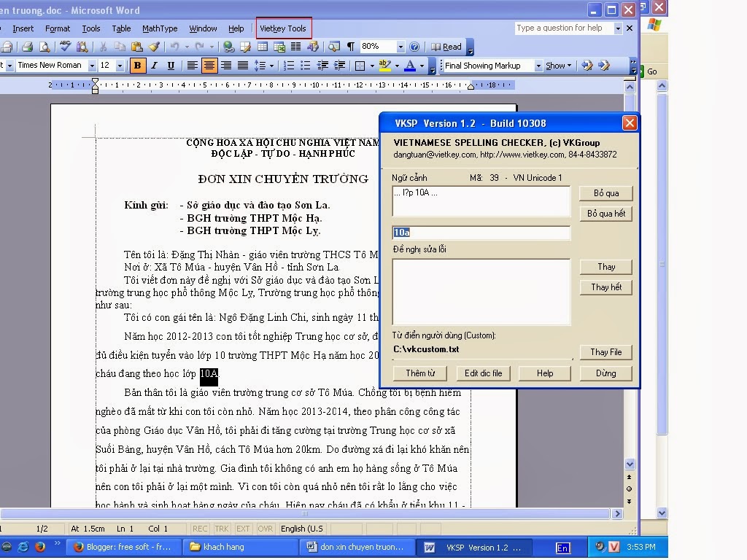Click the Undo arrow icon

[175, 47]
